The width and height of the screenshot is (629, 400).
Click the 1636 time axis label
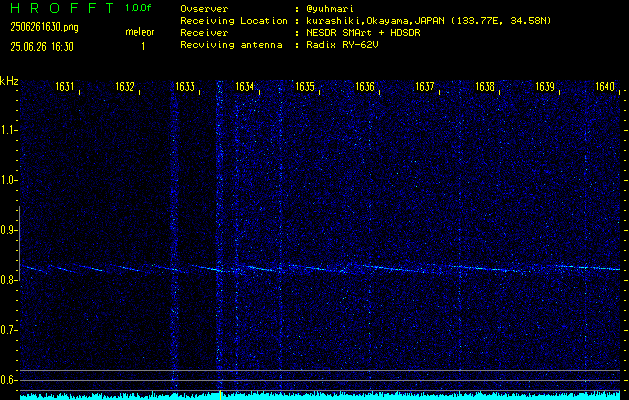(x=365, y=87)
